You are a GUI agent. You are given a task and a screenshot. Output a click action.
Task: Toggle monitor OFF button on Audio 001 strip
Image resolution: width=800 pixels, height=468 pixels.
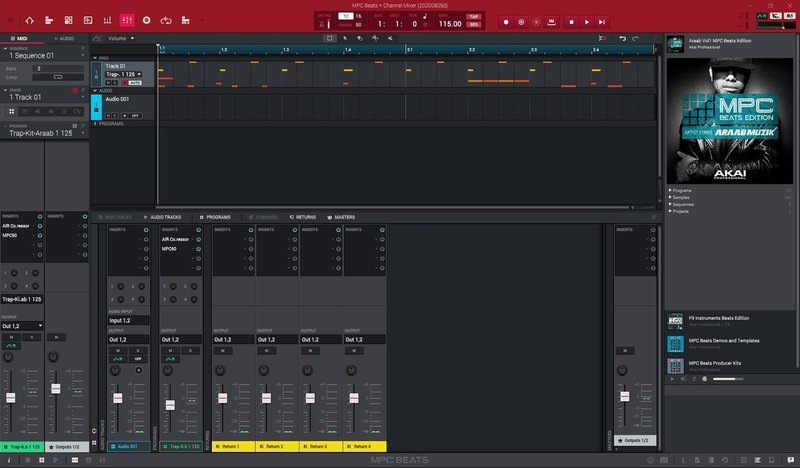coord(138,359)
